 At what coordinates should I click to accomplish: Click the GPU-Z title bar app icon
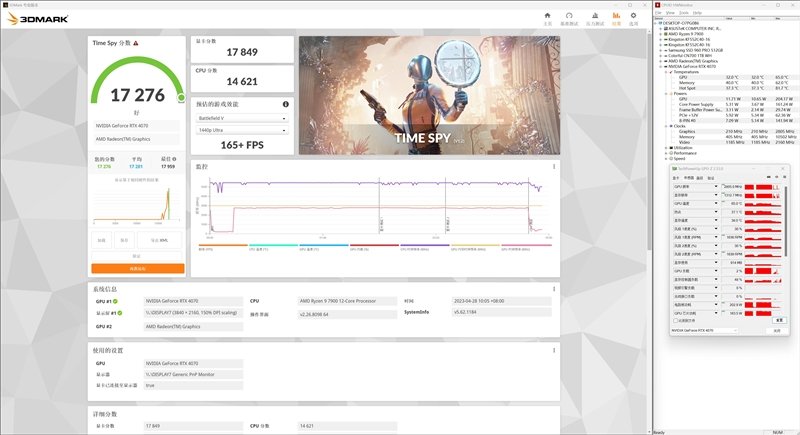click(674, 169)
